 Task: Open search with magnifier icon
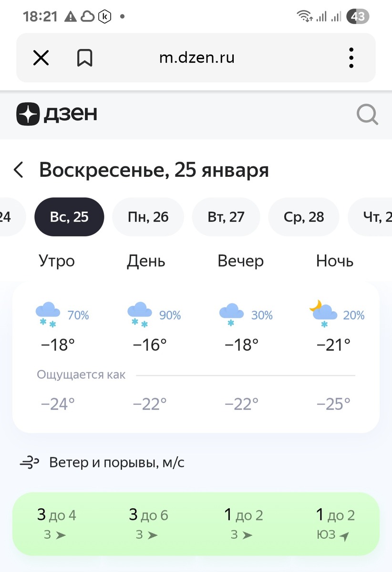tap(367, 115)
